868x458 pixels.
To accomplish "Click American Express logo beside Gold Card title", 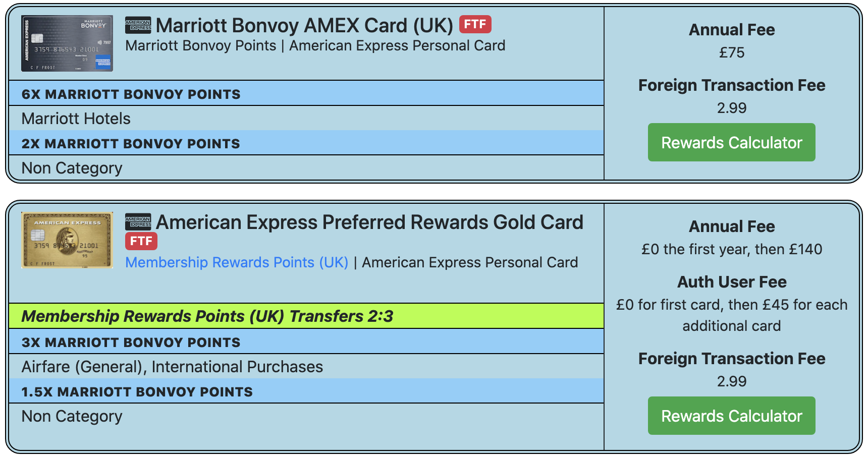I will click(x=138, y=222).
